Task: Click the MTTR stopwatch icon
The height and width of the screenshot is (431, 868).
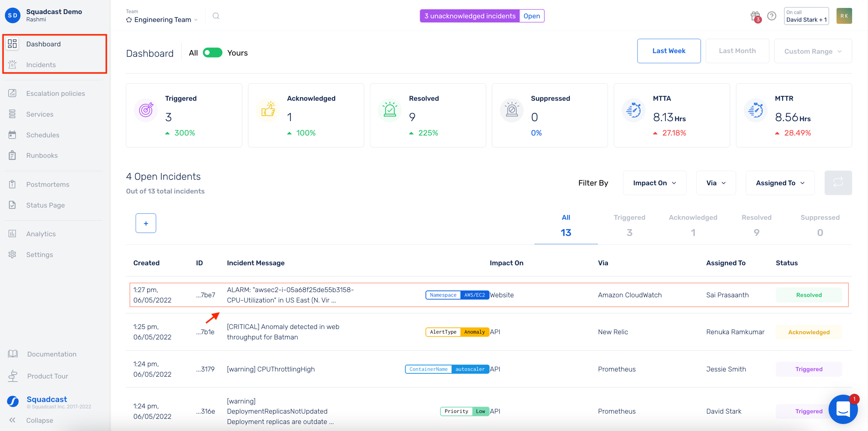Action: tap(756, 110)
